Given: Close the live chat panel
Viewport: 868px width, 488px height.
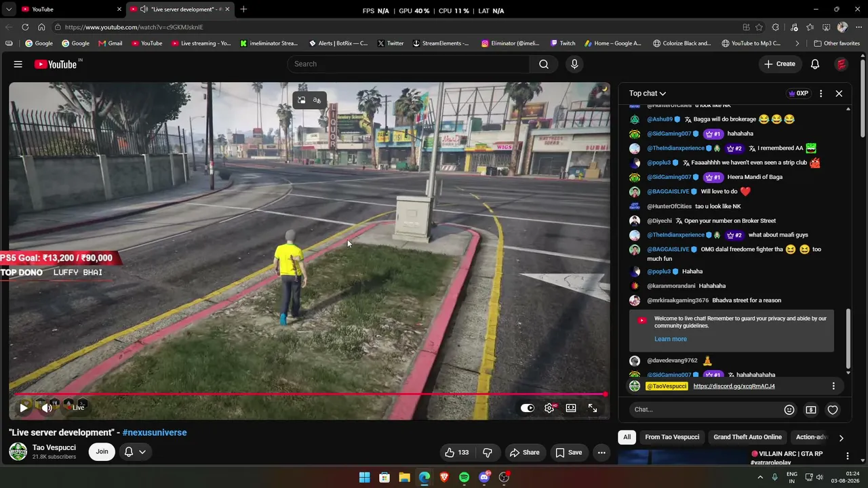Looking at the screenshot, I should click(839, 94).
